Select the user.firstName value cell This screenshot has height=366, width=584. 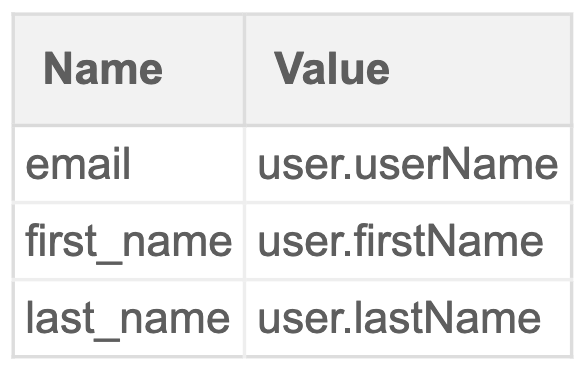[x=408, y=241]
